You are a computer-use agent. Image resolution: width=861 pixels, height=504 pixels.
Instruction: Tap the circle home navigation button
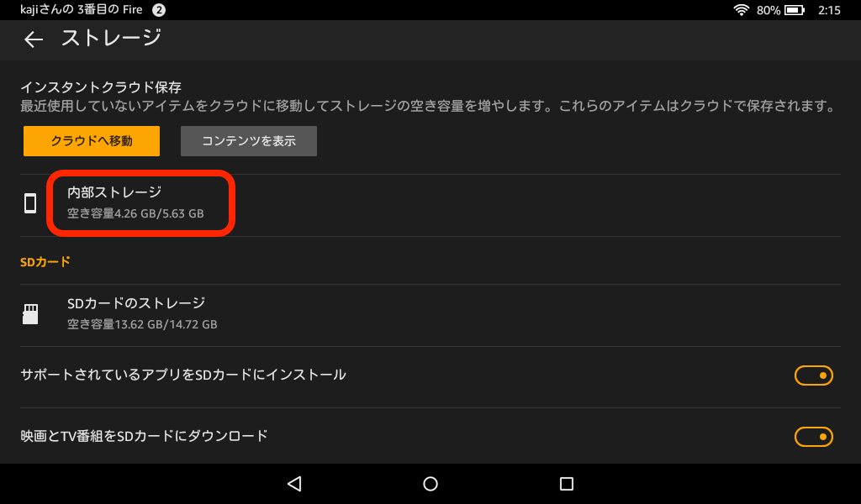tap(430, 484)
